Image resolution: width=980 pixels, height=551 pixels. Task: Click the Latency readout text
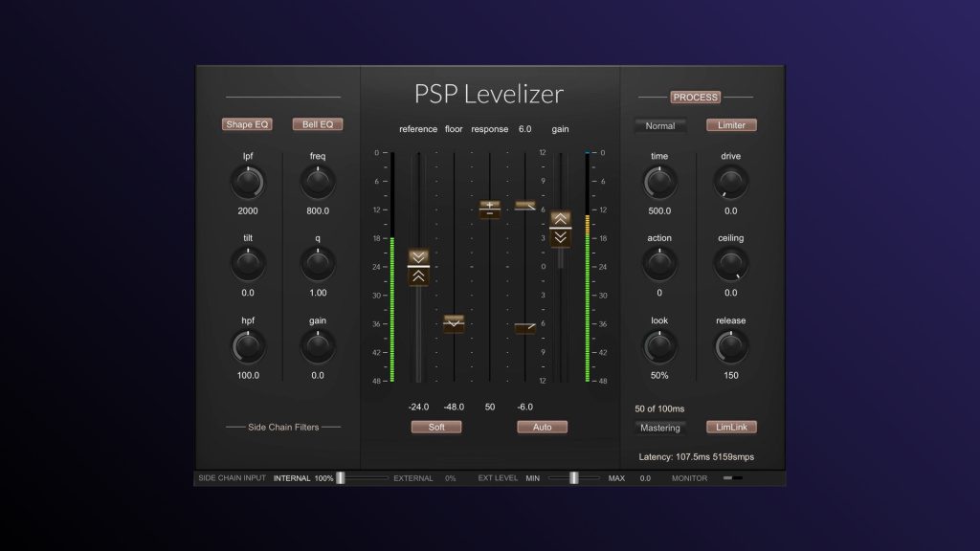tap(696, 457)
